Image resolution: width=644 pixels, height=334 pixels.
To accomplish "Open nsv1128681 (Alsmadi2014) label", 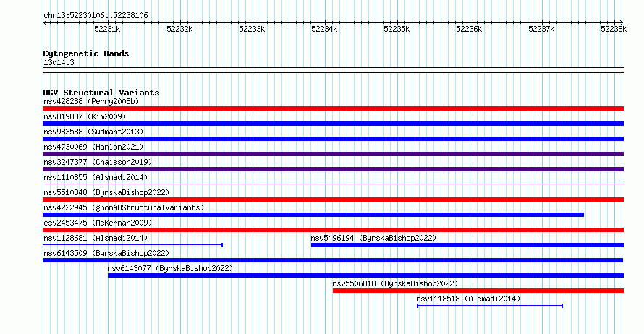I will pos(96,238).
